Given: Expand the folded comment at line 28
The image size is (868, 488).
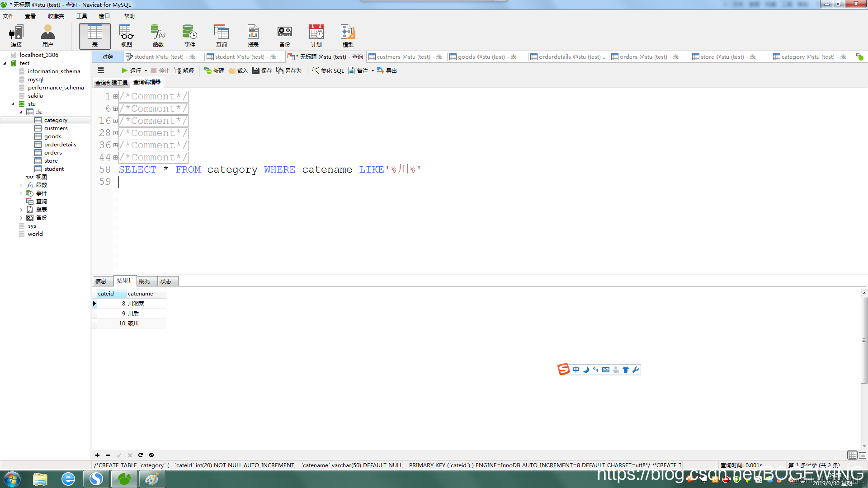Looking at the screenshot, I should [x=115, y=133].
